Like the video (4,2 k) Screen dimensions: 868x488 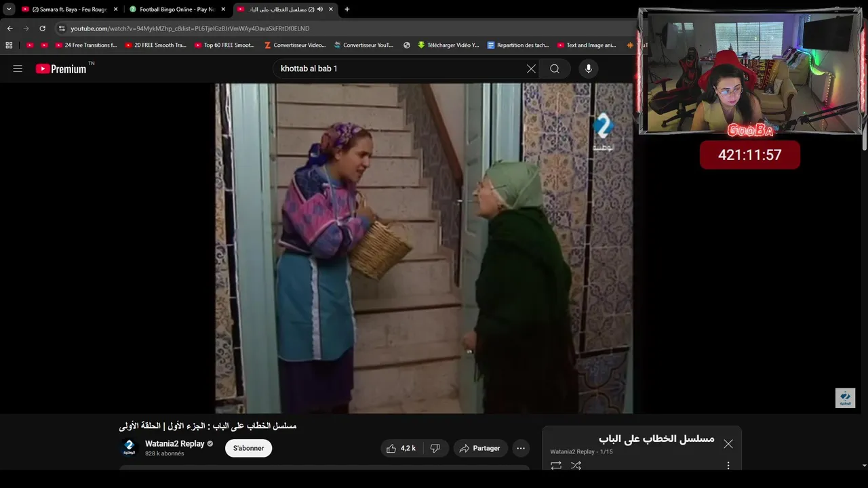coord(401,448)
